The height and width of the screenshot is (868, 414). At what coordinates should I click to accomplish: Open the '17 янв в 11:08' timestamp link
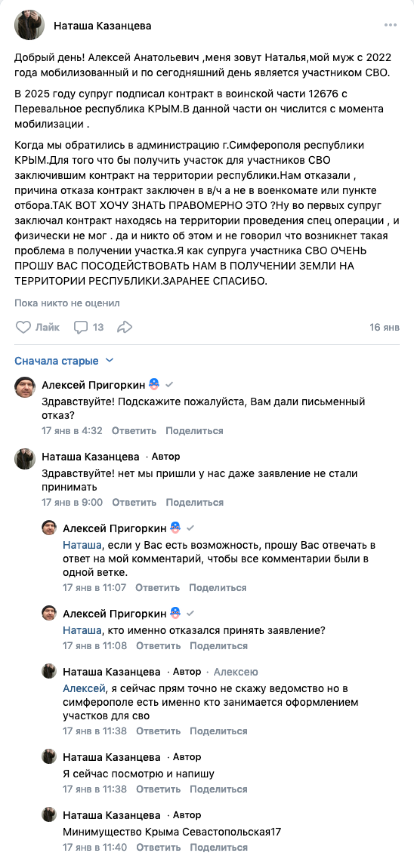(x=95, y=646)
